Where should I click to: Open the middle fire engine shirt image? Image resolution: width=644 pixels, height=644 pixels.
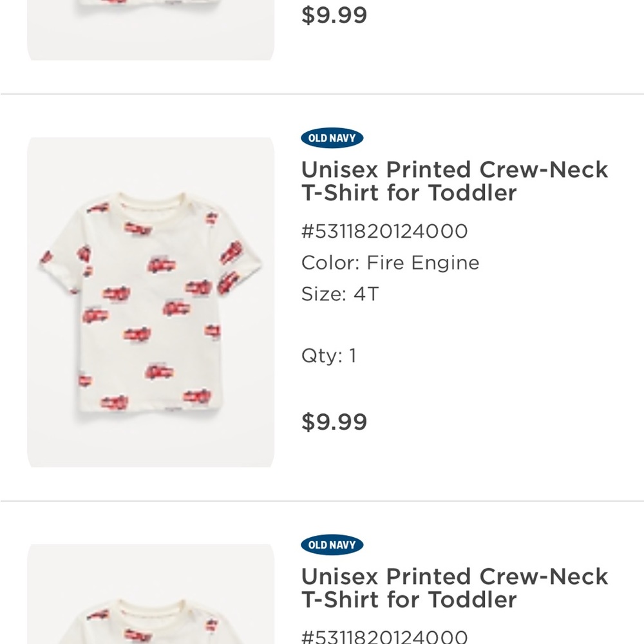tap(151, 301)
